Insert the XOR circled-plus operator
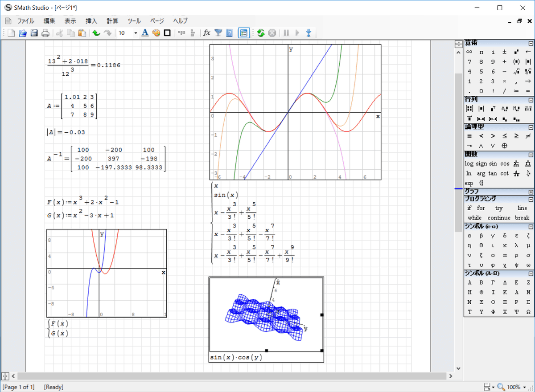535x392 pixels. coord(504,146)
